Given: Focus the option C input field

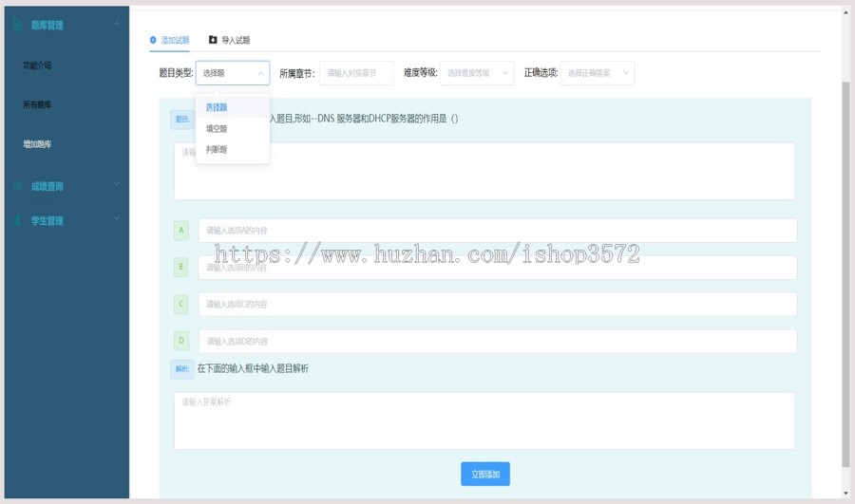Looking at the screenshot, I should point(497,304).
